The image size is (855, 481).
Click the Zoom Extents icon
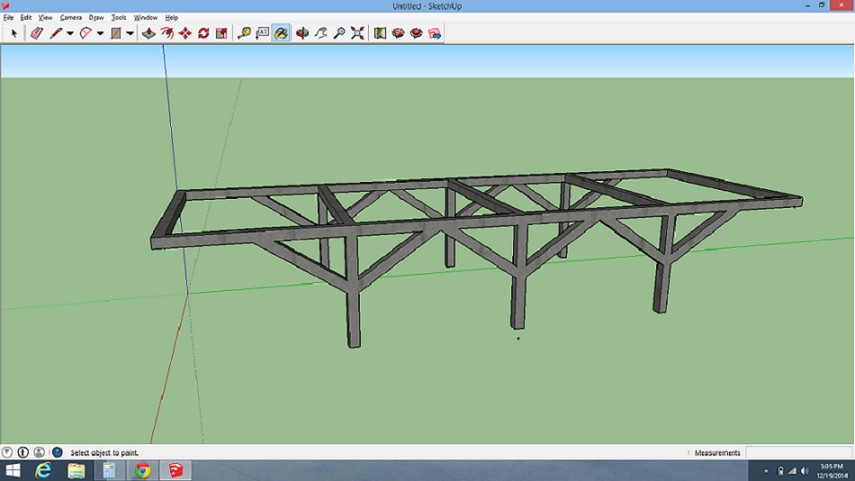click(x=357, y=33)
